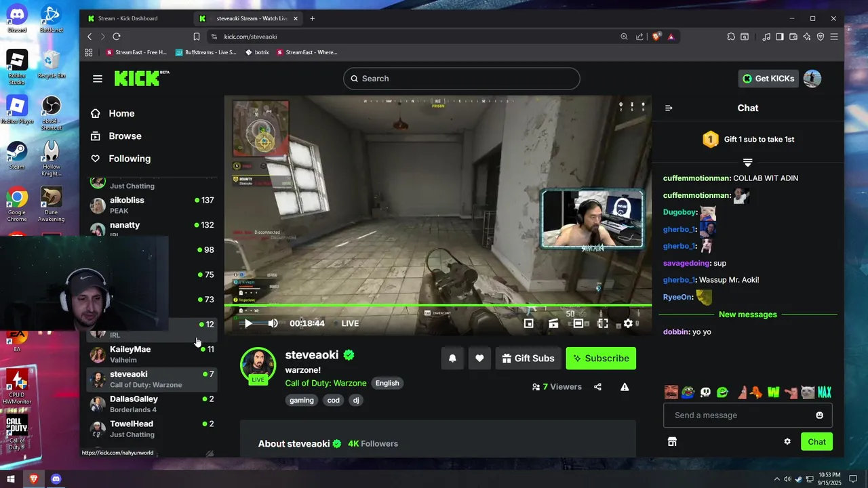
Task: Open the emote picker smiley
Action: [x=819, y=415]
